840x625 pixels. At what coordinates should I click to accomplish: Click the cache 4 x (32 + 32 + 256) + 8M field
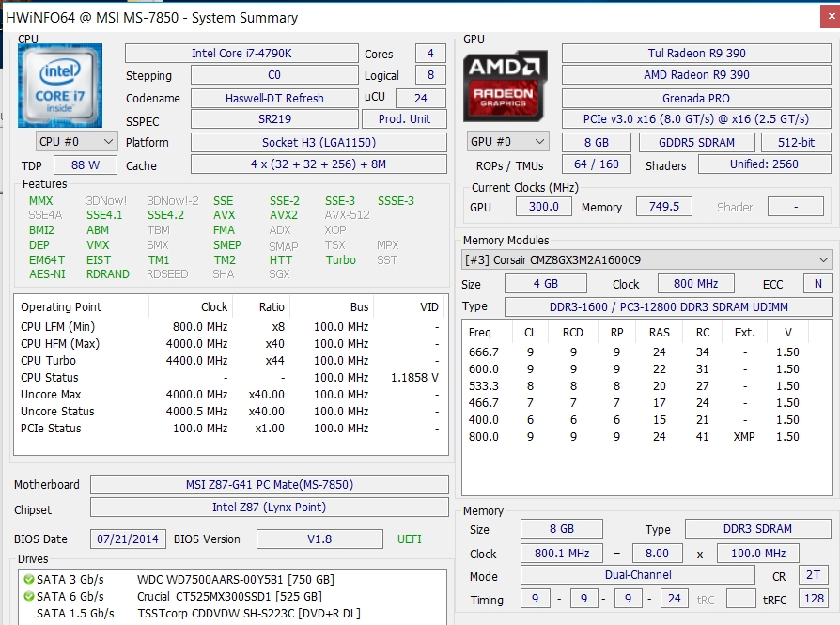click(319, 164)
